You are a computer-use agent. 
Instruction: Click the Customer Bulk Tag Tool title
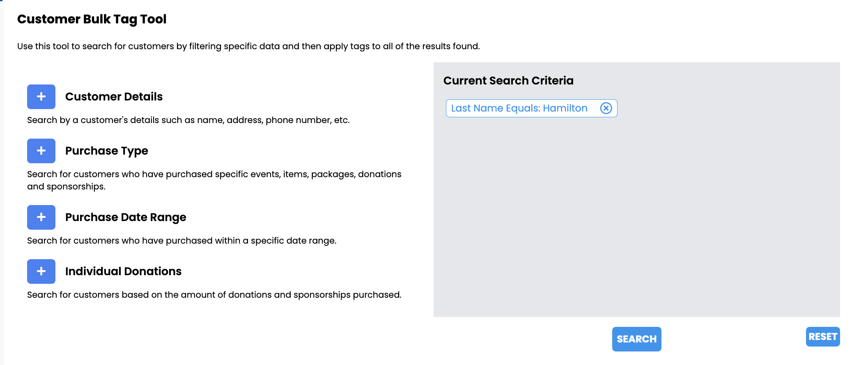point(92,19)
